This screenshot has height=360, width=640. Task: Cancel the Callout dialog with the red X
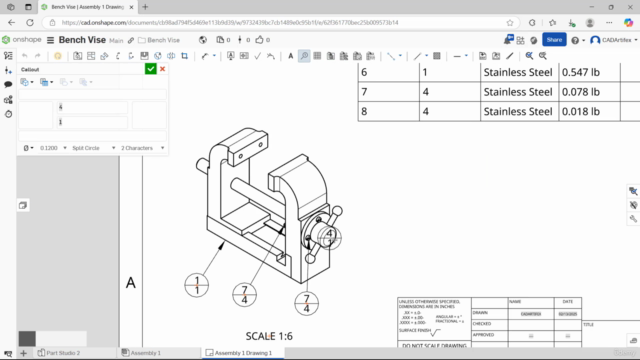(x=162, y=69)
